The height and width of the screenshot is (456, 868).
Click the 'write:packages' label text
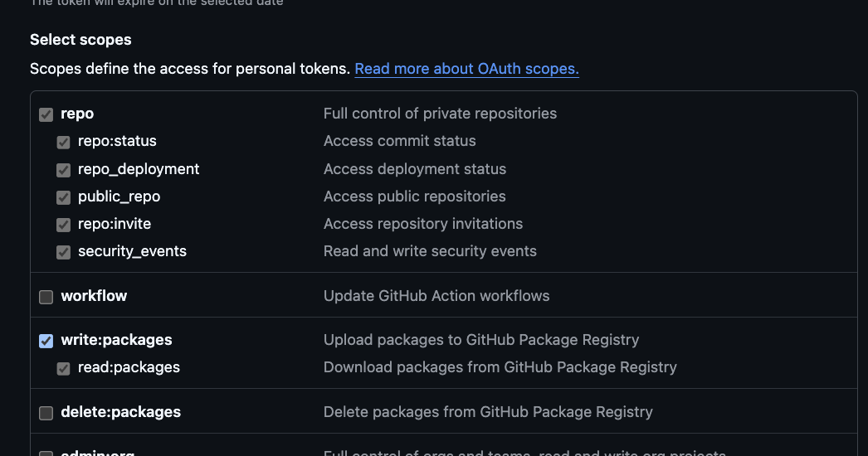coord(116,340)
